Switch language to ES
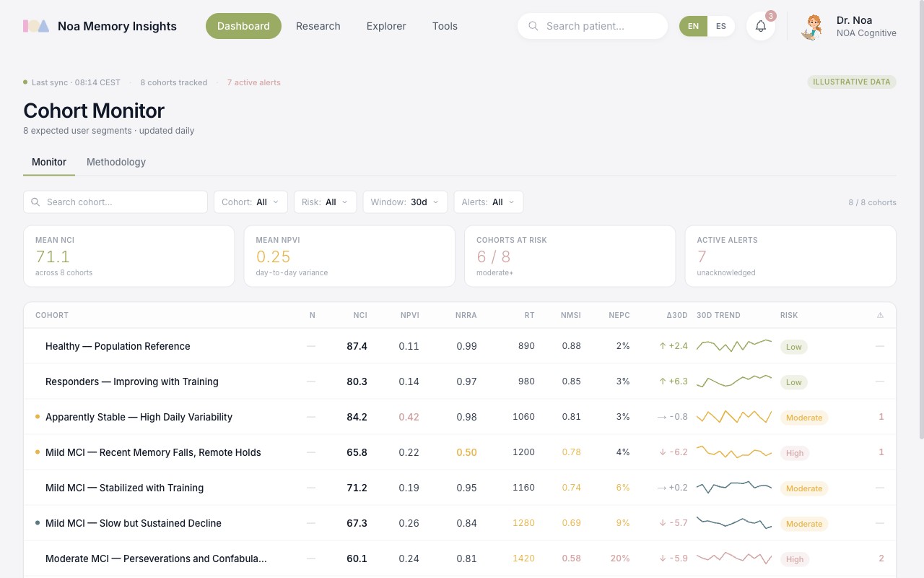Image resolution: width=924 pixels, height=578 pixels. pyautogui.click(x=721, y=26)
